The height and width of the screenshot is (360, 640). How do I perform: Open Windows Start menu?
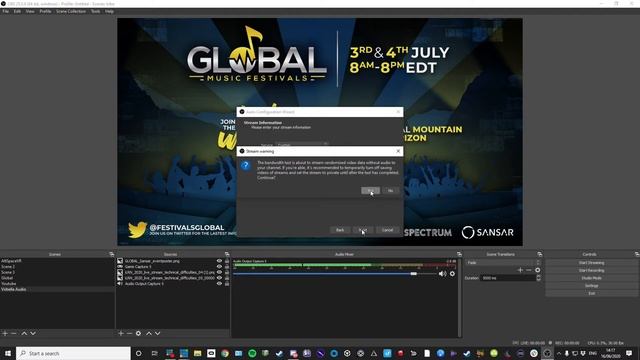(7, 353)
